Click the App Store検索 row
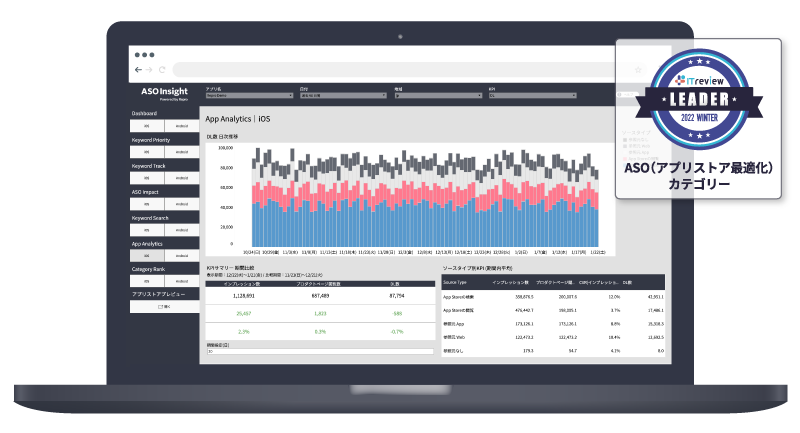 [x=553, y=296]
